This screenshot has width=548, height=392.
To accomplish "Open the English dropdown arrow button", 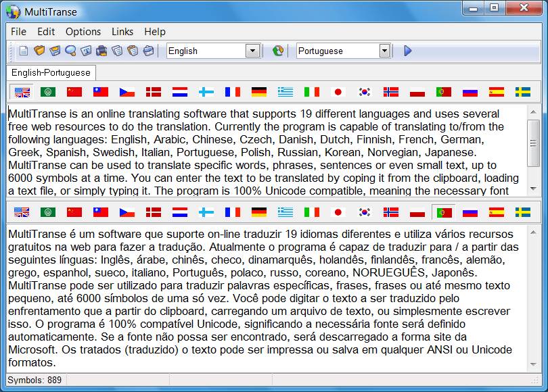I will coord(252,50).
